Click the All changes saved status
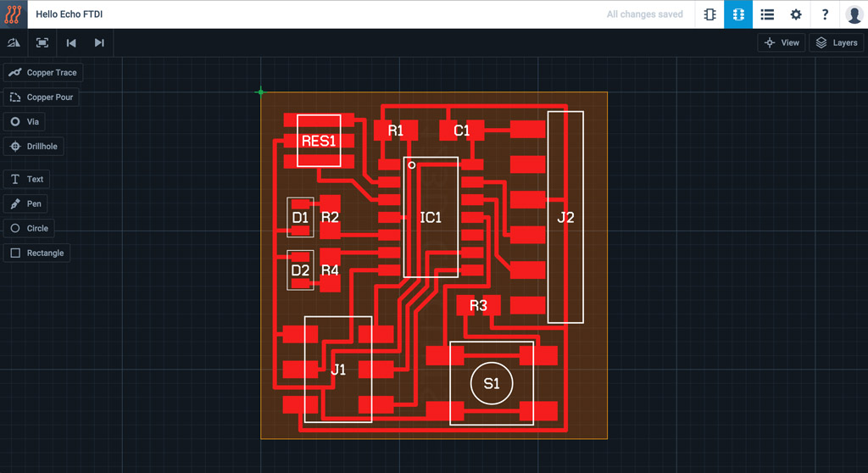 (644, 14)
